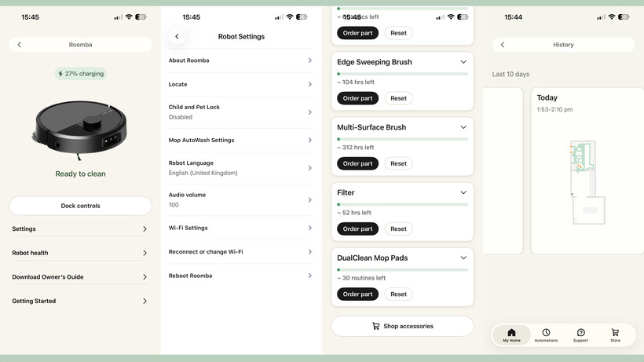Open the Support tab

click(x=580, y=335)
